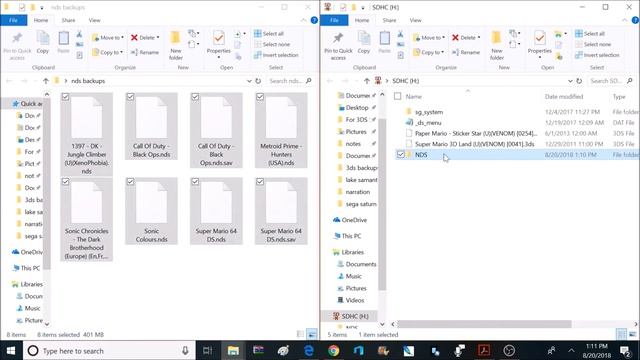This screenshot has width=640, height=360.
Task: Click Paste icon in nds backups ribbon
Action: pos(64,42)
